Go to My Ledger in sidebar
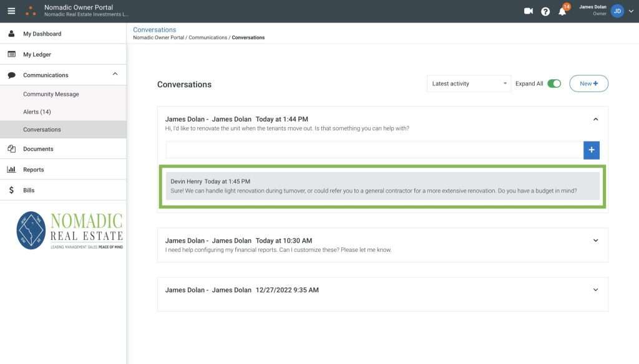Screen dimensions: 639x364 point(37,54)
